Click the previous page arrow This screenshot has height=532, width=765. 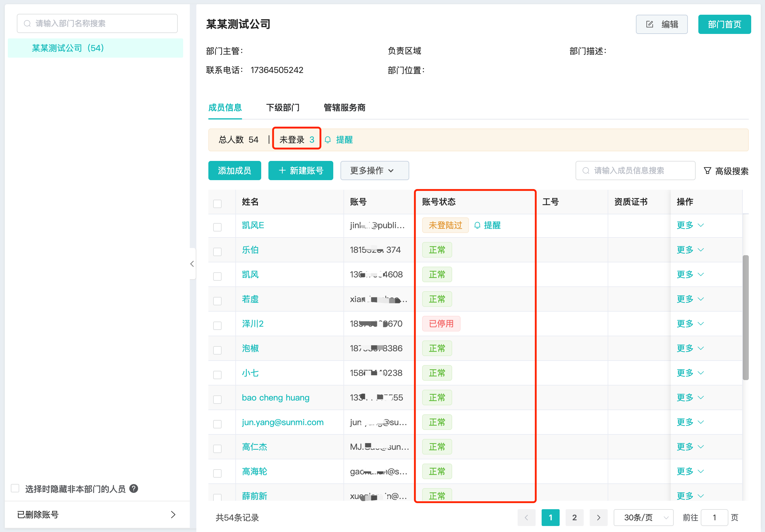(x=526, y=517)
